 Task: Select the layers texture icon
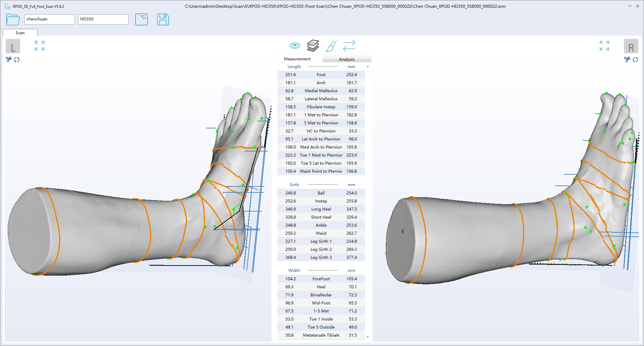(x=313, y=46)
